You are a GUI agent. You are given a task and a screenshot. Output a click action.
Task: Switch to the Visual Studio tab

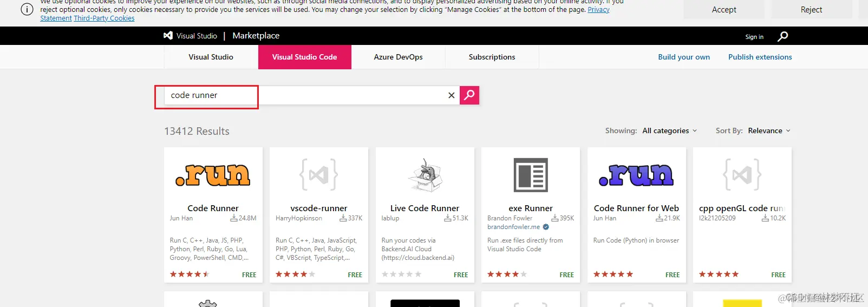coord(211,57)
